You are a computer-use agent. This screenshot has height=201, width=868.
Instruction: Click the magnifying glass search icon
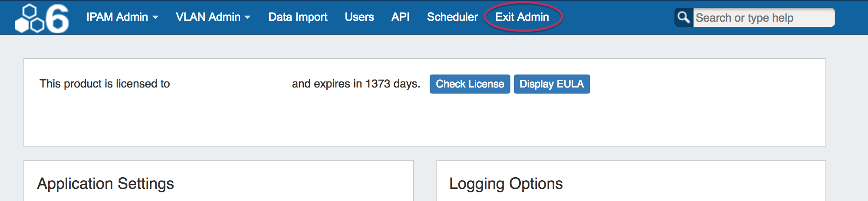pyautogui.click(x=684, y=17)
